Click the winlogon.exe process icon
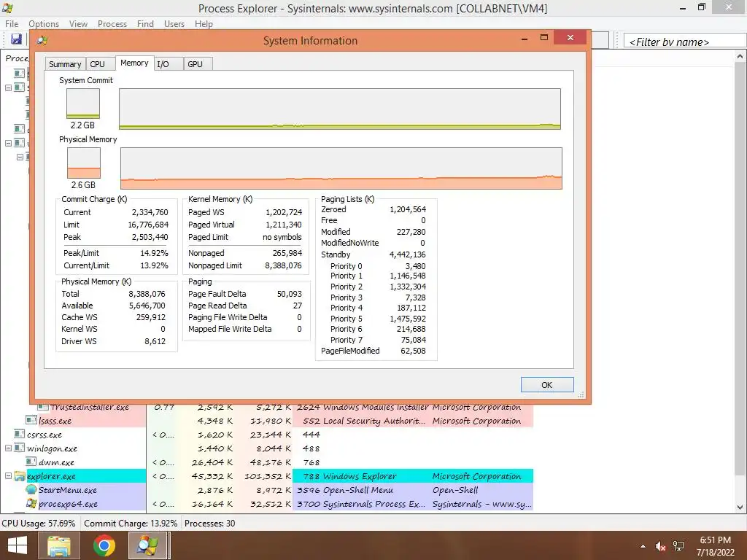 [20, 448]
